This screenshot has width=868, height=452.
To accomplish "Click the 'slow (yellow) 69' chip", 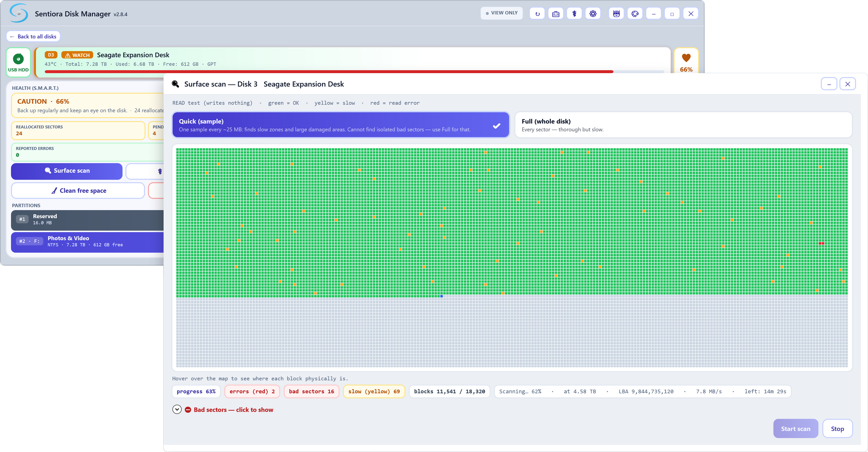I will coord(374,391).
